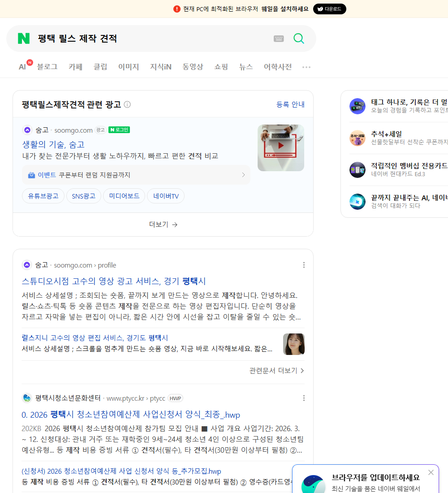Click the AI 네이버 promo icon

(358, 202)
